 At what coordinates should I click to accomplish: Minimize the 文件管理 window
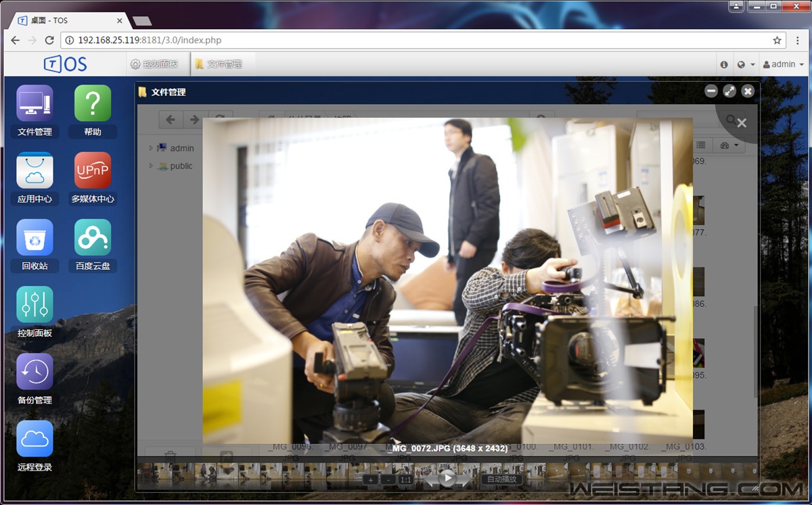tap(711, 91)
